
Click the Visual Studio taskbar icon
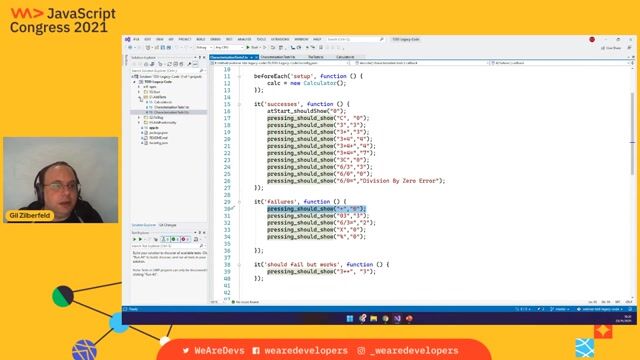coord(397,318)
